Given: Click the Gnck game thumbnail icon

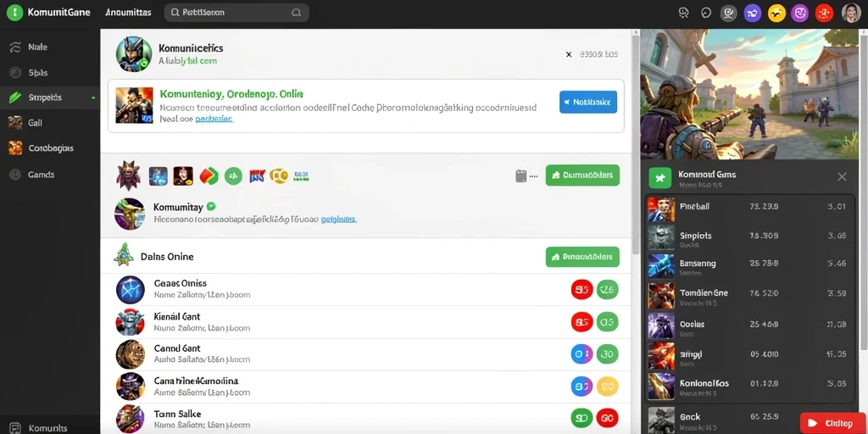Looking at the screenshot, I should 661,420.
